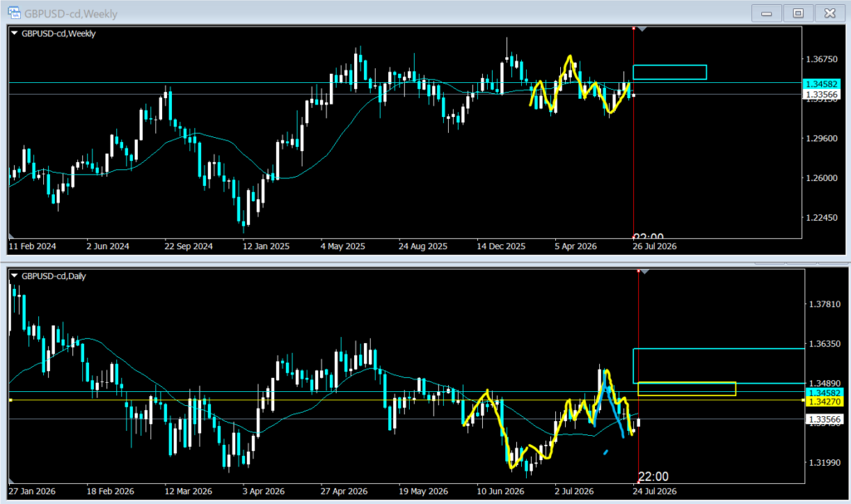Close the GBPUSD-cd,Weekly chart window
The image size is (851, 504).
click(829, 13)
